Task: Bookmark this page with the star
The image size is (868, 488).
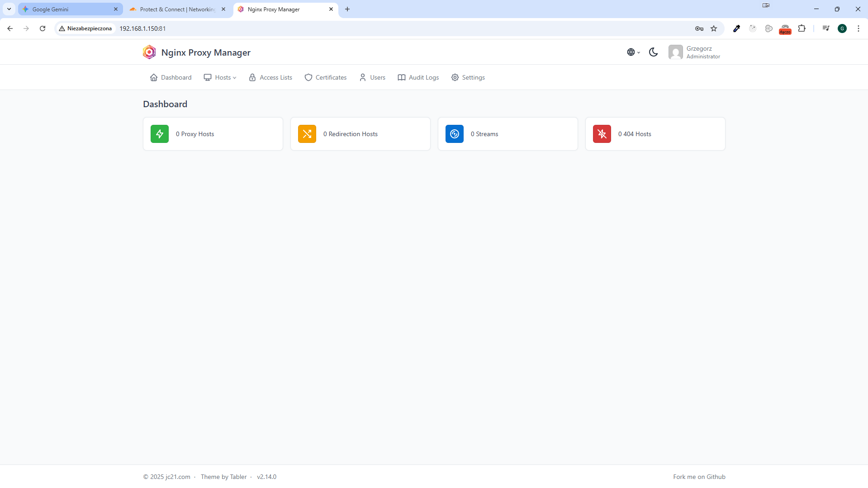Action: click(x=714, y=28)
